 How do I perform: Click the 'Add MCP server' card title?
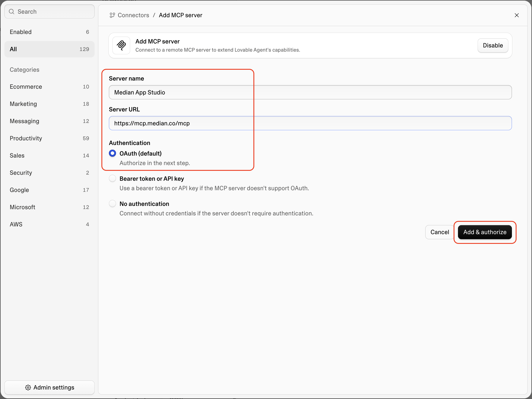point(157,41)
